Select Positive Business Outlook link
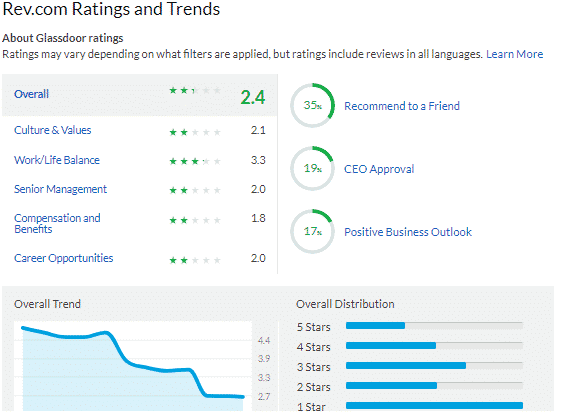Screen dimensions: 565x420 click(408, 232)
